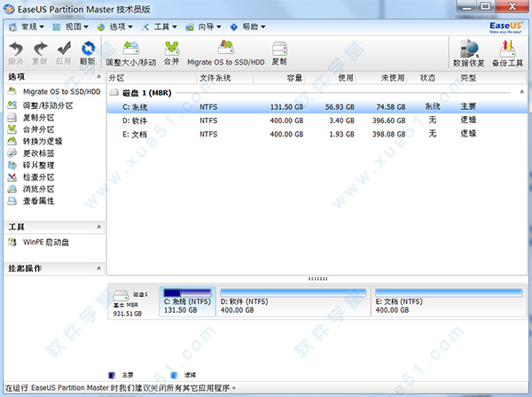This screenshot has height=397, width=532.
Task: Click the Undo (撤消) toolbar icon
Action: (x=16, y=52)
